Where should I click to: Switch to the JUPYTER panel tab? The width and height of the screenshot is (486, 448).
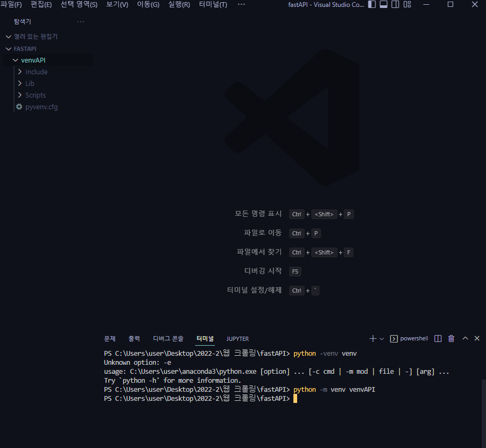click(x=237, y=339)
